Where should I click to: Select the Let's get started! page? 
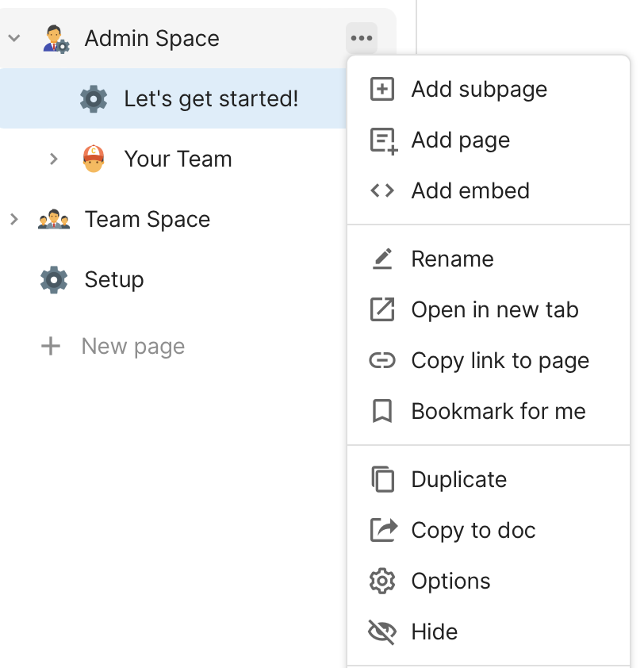[211, 98]
